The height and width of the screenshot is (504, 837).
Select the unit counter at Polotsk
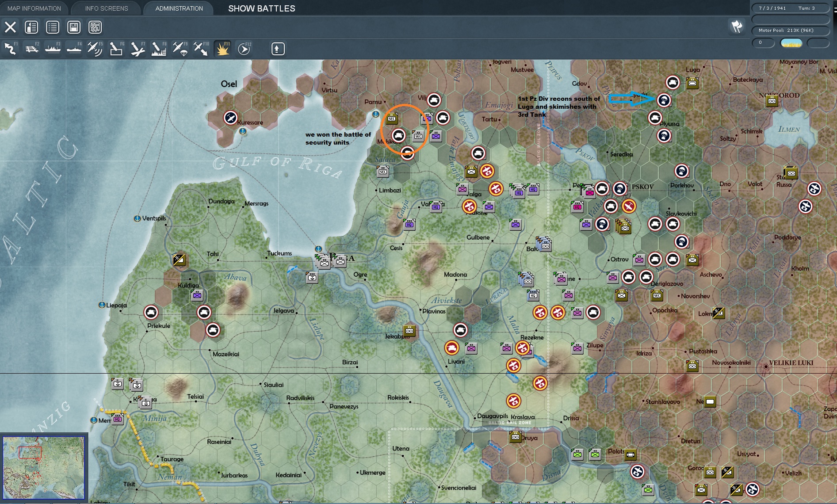pyautogui.click(x=631, y=454)
